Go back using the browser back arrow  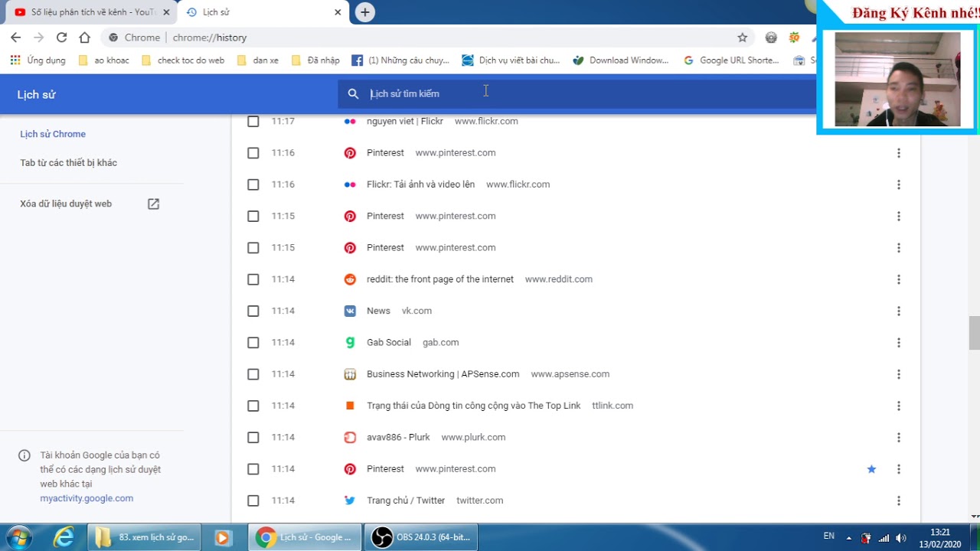click(15, 37)
